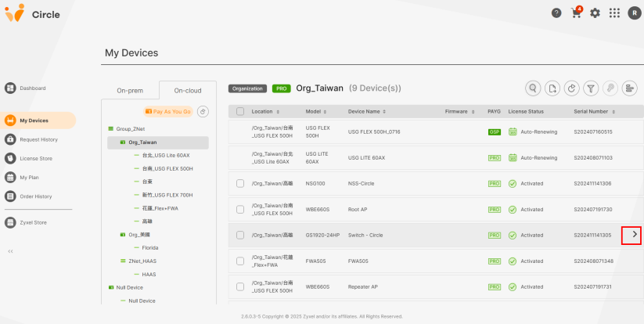Check the Switch - Circle row checkbox
644x324 pixels.
click(x=240, y=236)
